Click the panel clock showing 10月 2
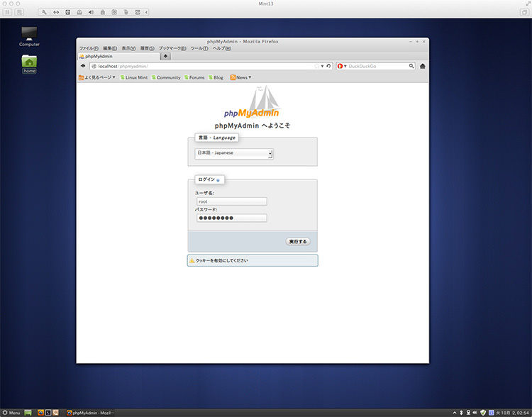Screen dimensions: 532x417 coord(513,413)
